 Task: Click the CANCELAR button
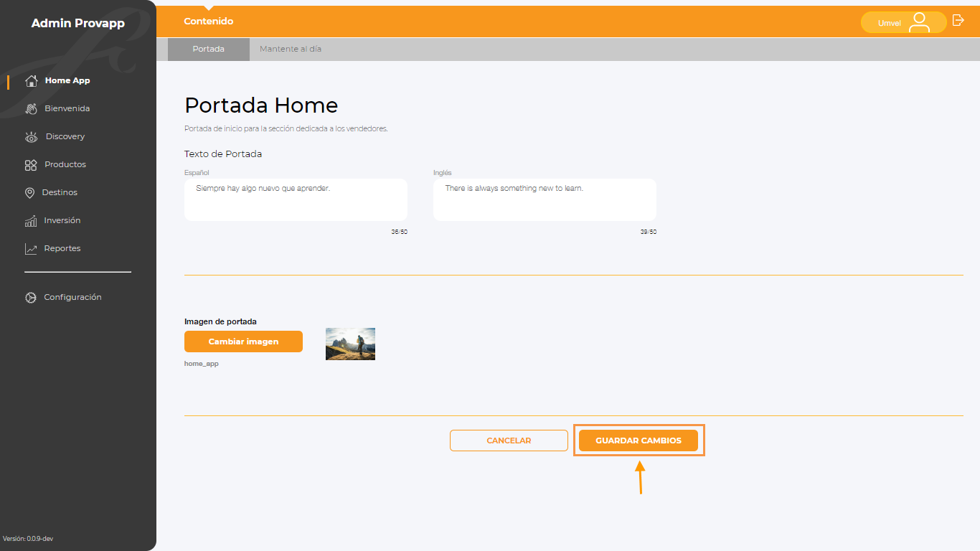point(509,441)
